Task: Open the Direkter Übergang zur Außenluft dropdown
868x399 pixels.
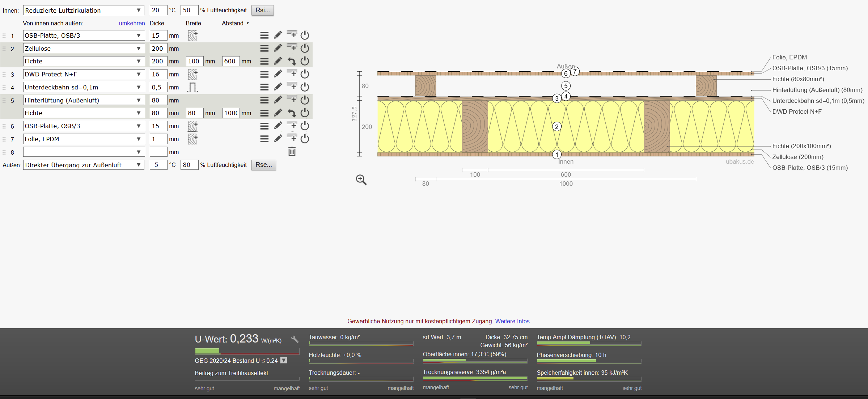Action: point(84,165)
